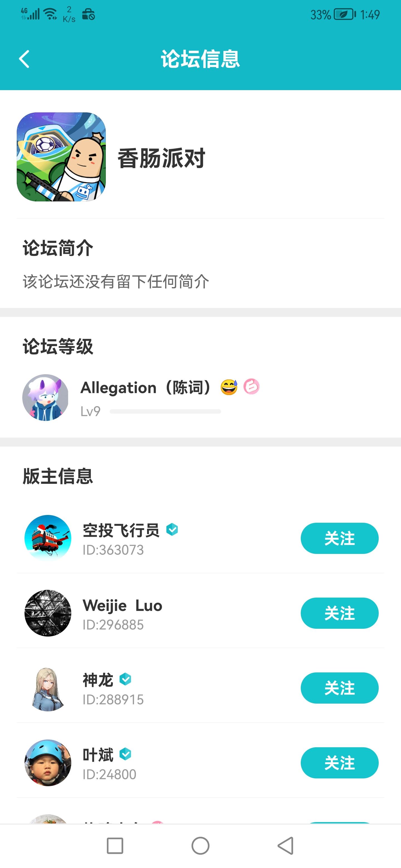The image size is (401, 868).
Task: Tap the verified badge beside 空投飞行员
Action: point(172,529)
